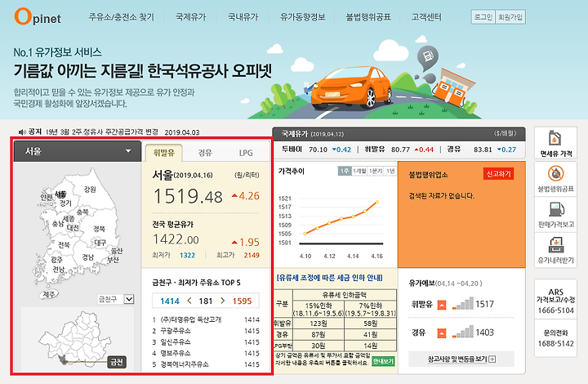Click 경복에너지주유소 in the top 5 list
This screenshot has height=384, width=588.
click(185, 364)
